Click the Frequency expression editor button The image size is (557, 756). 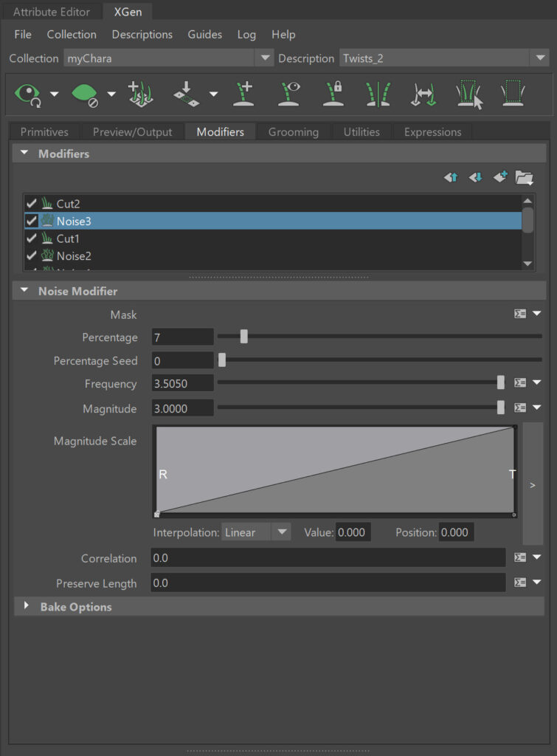pyautogui.click(x=520, y=383)
